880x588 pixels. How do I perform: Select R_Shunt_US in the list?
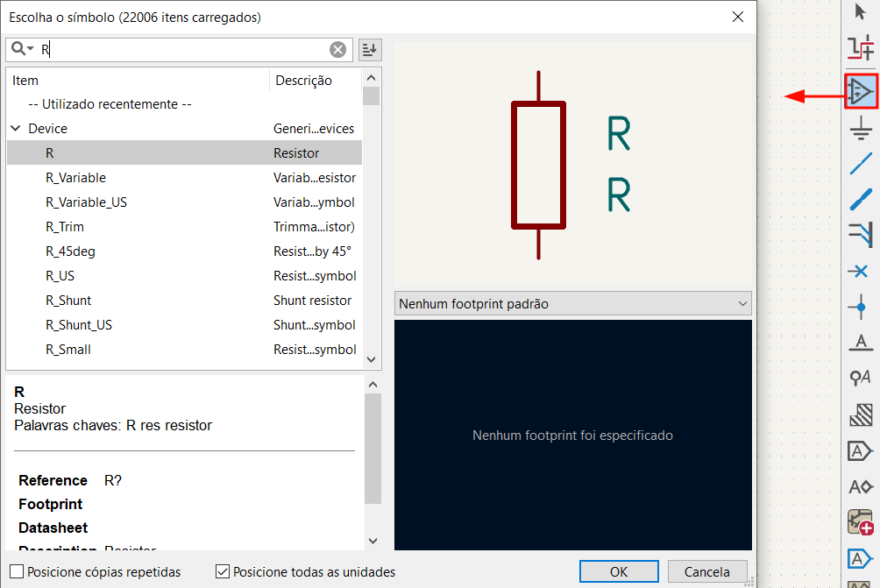[184, 325]
